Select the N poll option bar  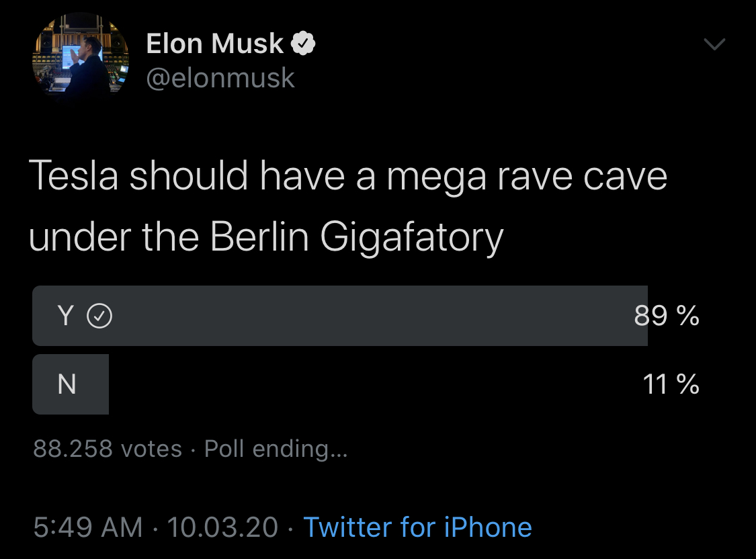pyautogui.click(x=71, y=384)
